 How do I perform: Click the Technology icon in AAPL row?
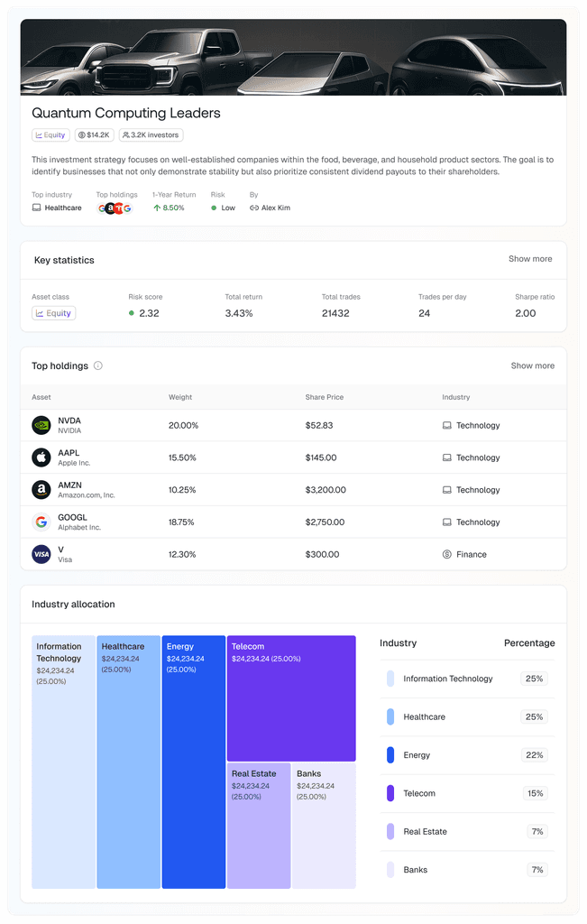[447, 457]
